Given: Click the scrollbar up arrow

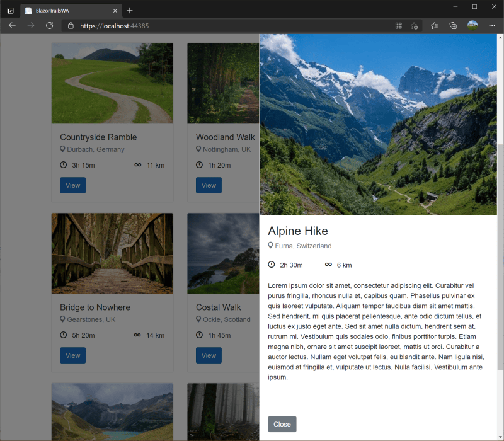Looking at the screenshot, I should [500, 38].
